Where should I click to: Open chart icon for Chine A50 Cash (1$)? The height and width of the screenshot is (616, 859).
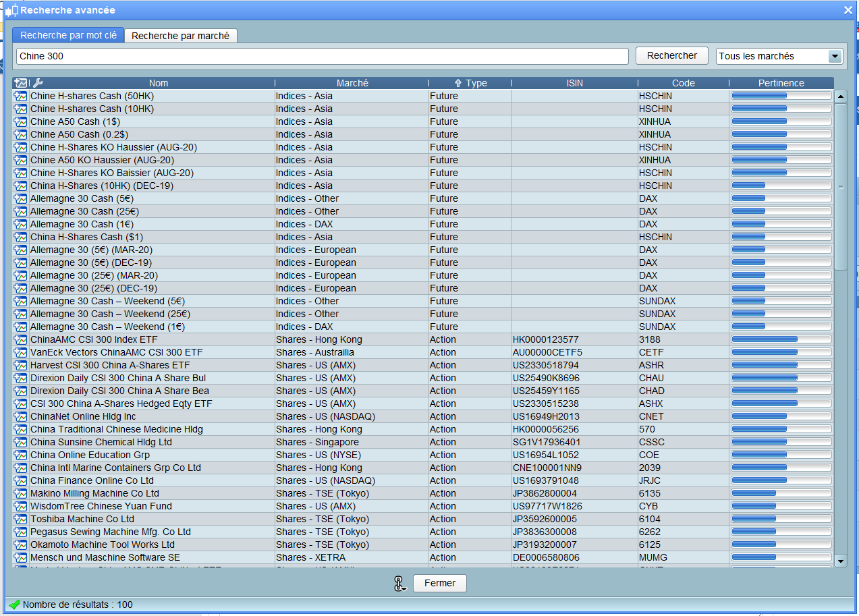click(x=20, y=121)
